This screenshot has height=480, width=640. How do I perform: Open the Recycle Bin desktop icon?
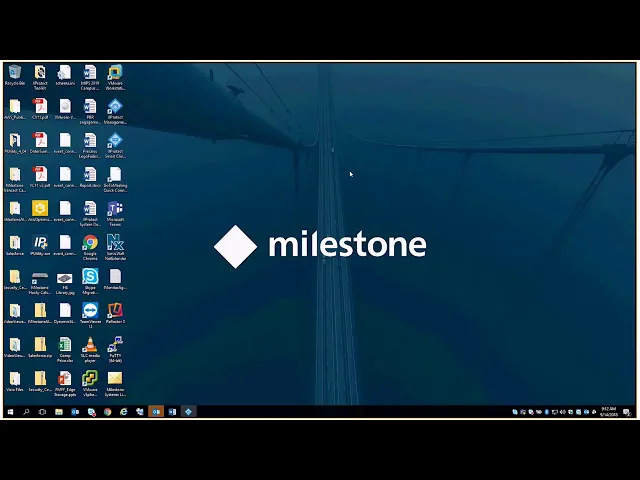(15, 75)
